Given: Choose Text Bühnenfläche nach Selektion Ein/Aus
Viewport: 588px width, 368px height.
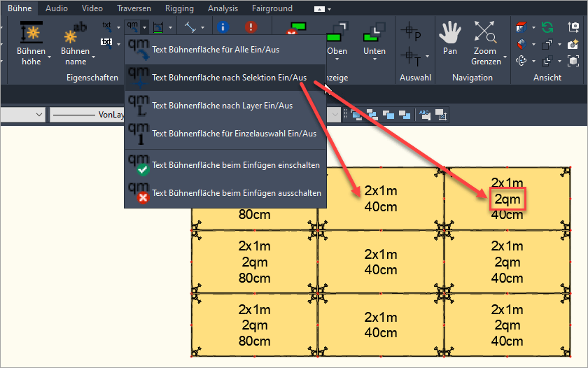Looking at the screenshot, I should (225, 78).
